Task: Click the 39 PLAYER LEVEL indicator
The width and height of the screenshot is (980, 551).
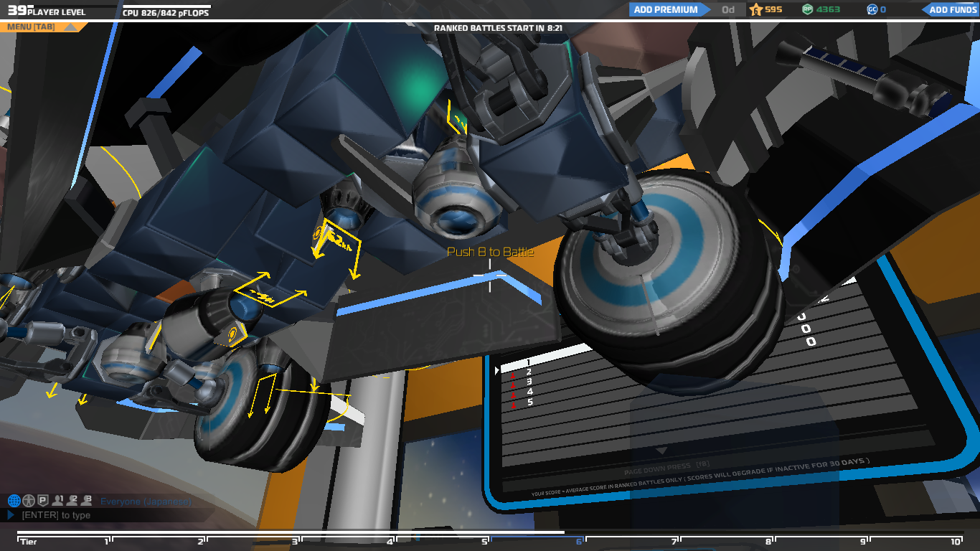Action: (x=47, y=11)
